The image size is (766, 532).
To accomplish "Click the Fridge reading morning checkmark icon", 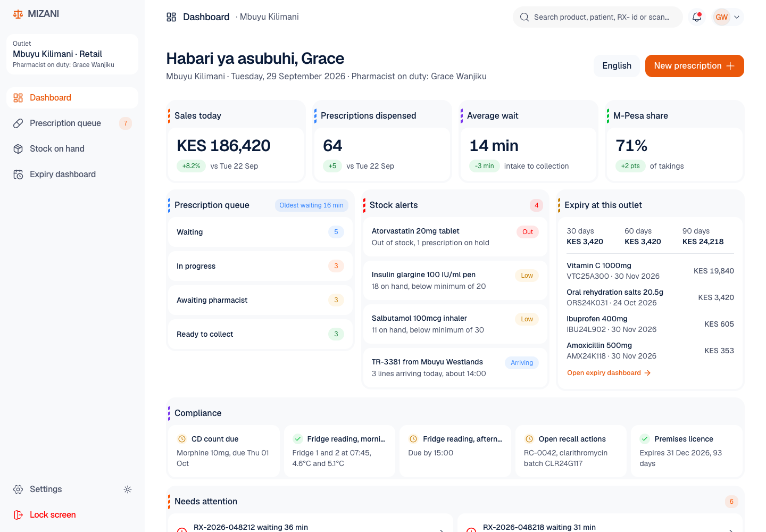I will pos(298,439).
